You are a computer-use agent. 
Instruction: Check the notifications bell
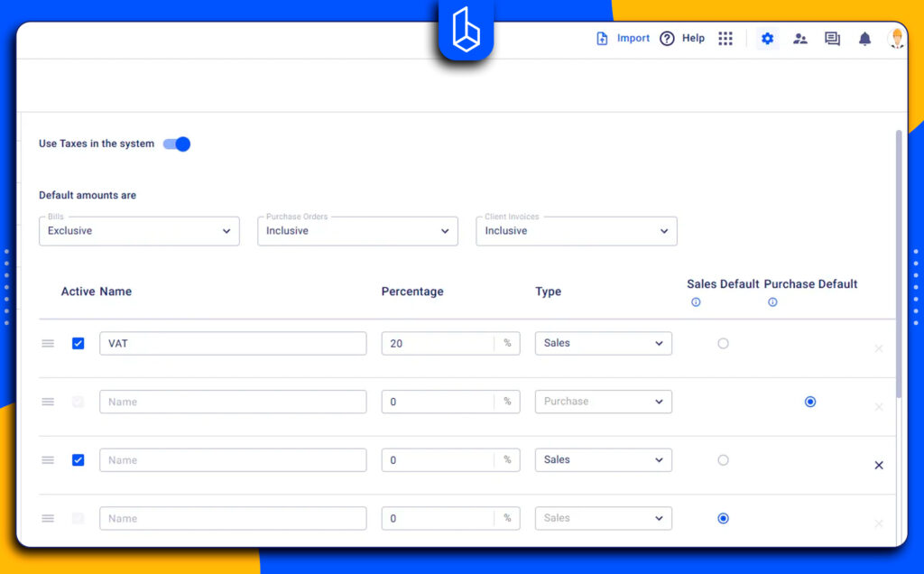point(864,39)
